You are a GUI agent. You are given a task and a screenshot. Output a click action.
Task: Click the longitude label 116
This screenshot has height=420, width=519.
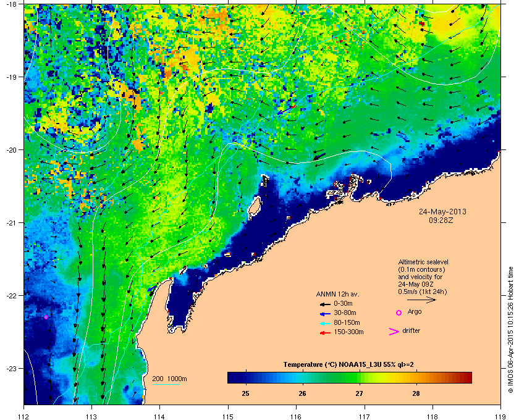click(296, 417)
